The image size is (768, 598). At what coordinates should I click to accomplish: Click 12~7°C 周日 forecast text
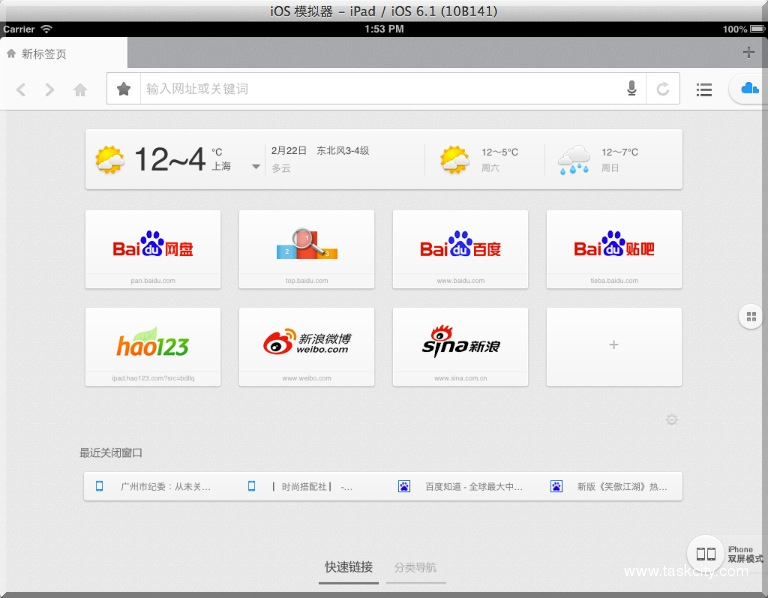620,160
